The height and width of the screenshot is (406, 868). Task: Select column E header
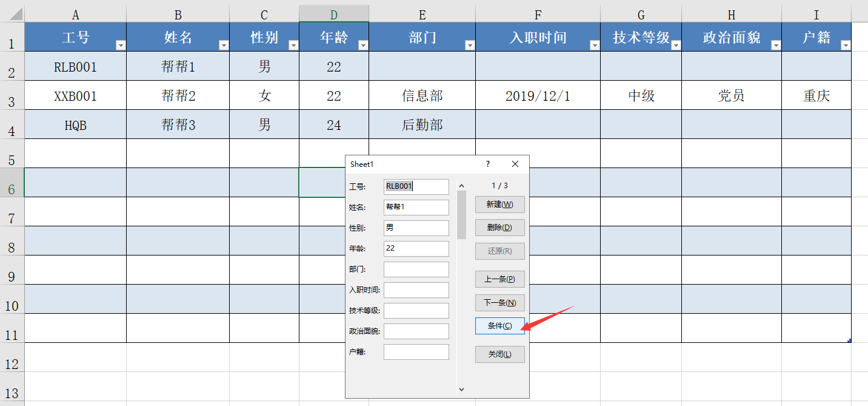[422, 15]
